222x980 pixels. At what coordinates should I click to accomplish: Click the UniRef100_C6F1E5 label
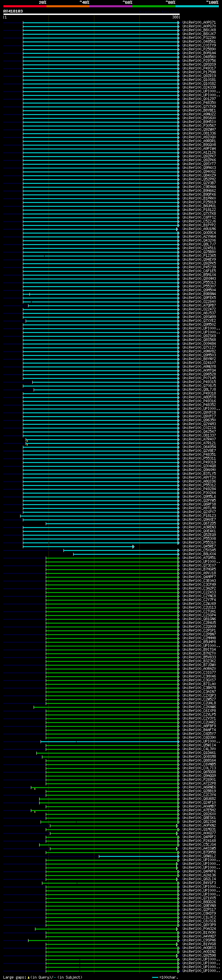[x=199, y=271]
